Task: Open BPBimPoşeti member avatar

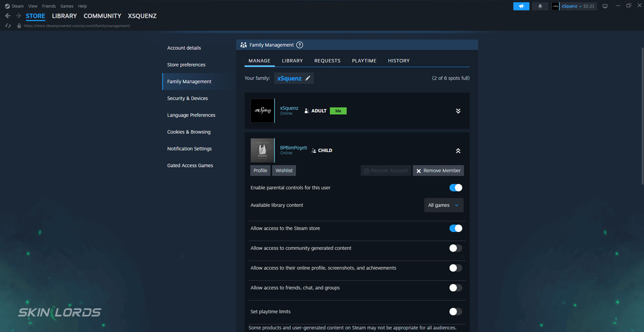Action: pos(263,150)
